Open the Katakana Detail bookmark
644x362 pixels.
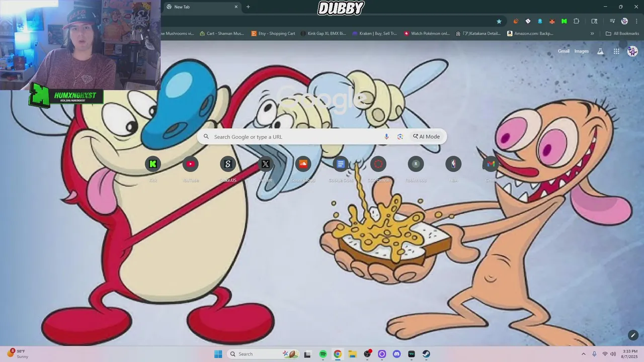478,34
